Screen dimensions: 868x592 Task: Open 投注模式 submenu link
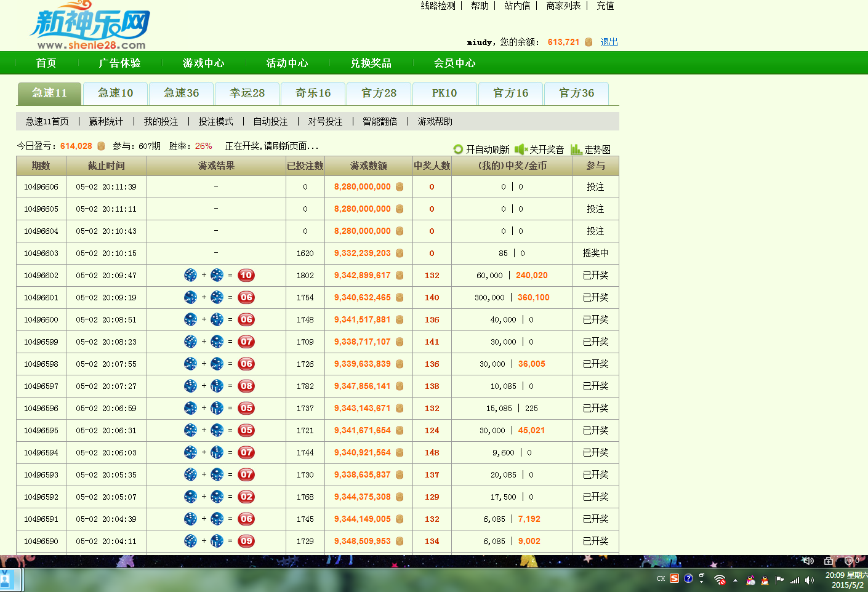[x=215, y=121]
